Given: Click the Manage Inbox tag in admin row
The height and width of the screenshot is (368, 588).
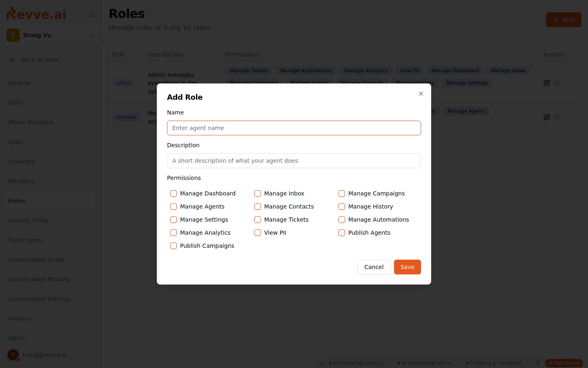Looking at the screenshot, I should (x=508, y=71).
